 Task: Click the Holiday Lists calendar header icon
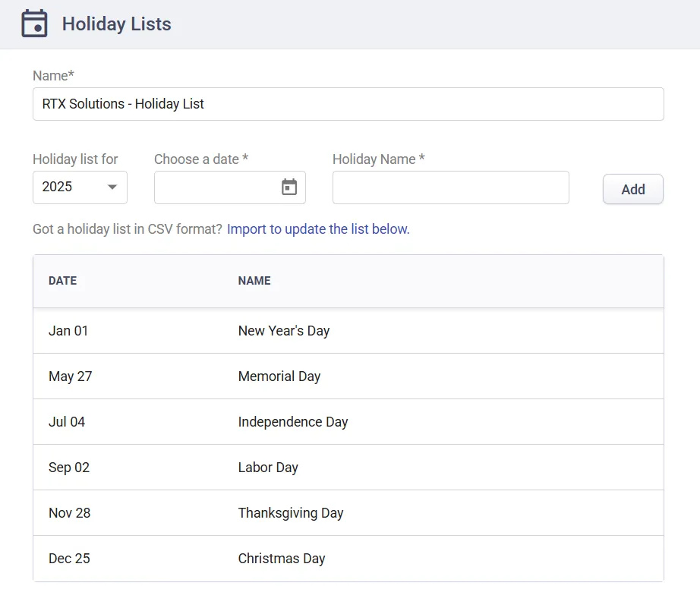point(34,24)
